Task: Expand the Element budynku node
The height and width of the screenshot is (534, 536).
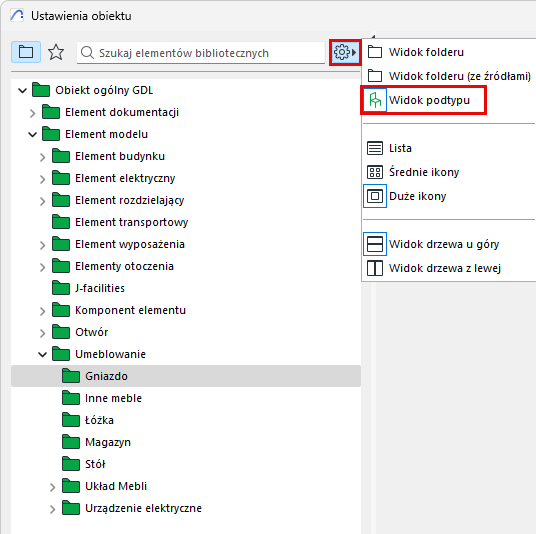Action: [42, 157]
